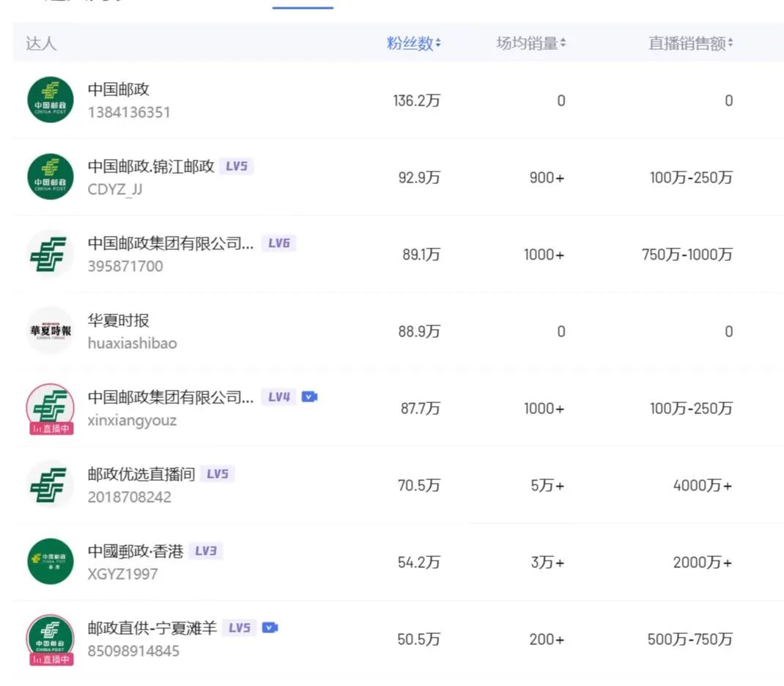Open 邮政直供-宁夏滩羊 name link
This screenshot has height=686, width=784.
pyautogui.click(x=152, y=629)
